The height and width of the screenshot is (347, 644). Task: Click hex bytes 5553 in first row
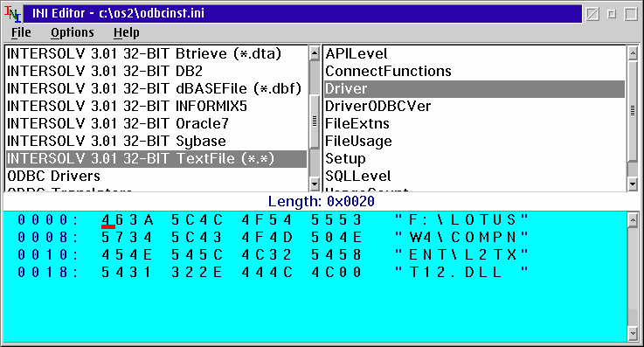(x=336, y=220)
